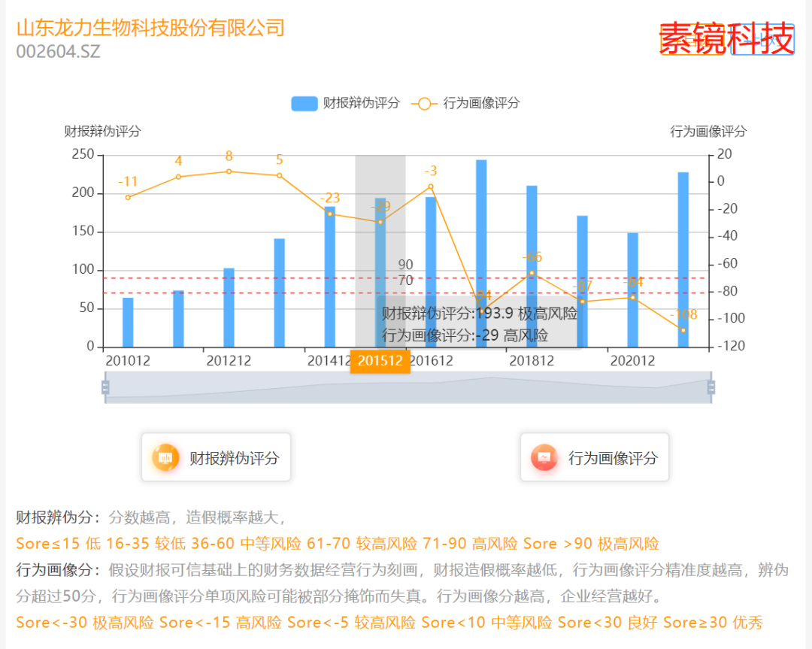Click the orange circle legend marker

[x=424, y=104]
